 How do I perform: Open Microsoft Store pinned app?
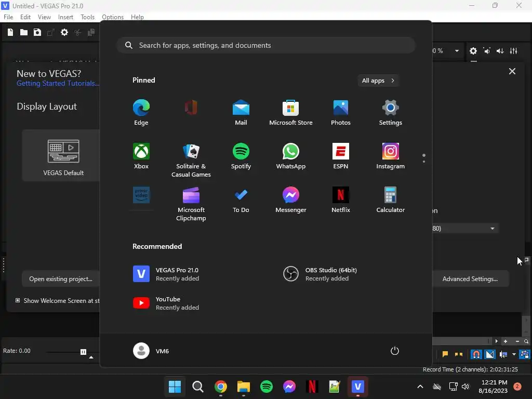[x=291, y=112]
